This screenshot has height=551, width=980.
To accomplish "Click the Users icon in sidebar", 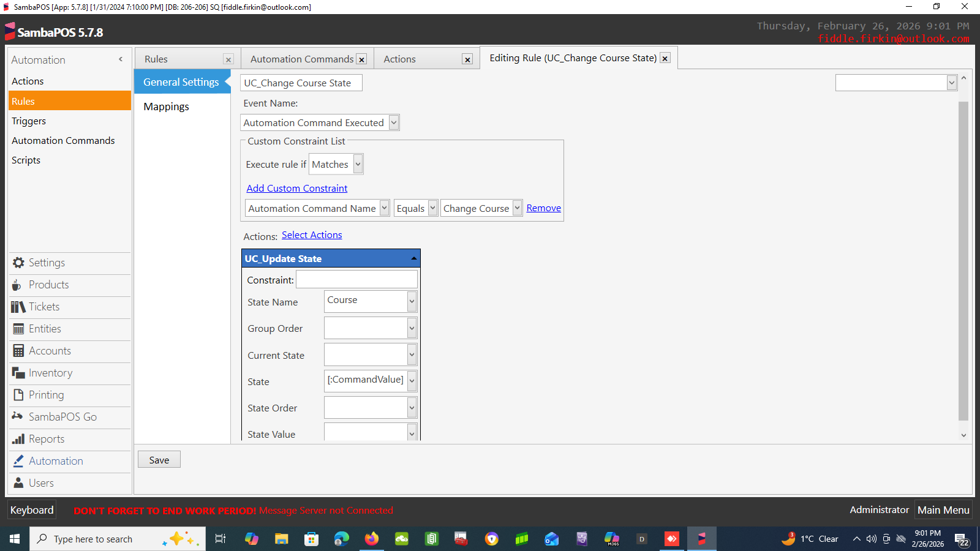I will [x=18, y=483].
